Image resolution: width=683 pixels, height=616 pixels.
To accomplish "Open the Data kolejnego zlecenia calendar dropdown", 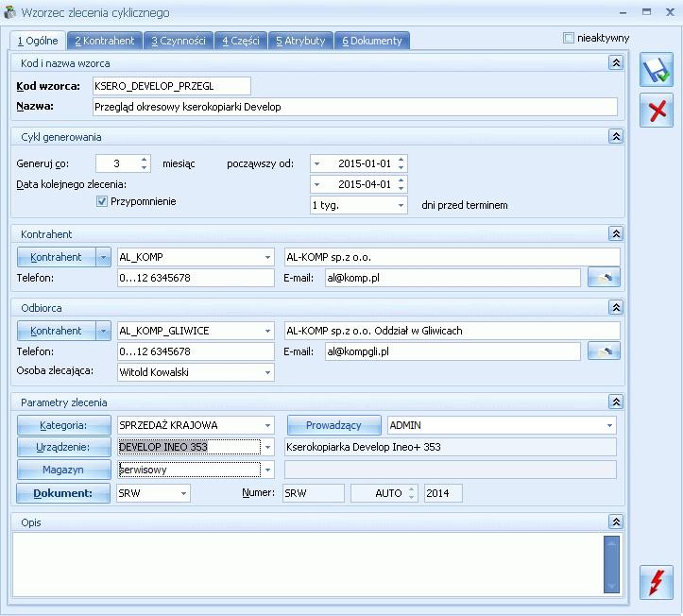I will pyautogui.click(x=317, y=184).
